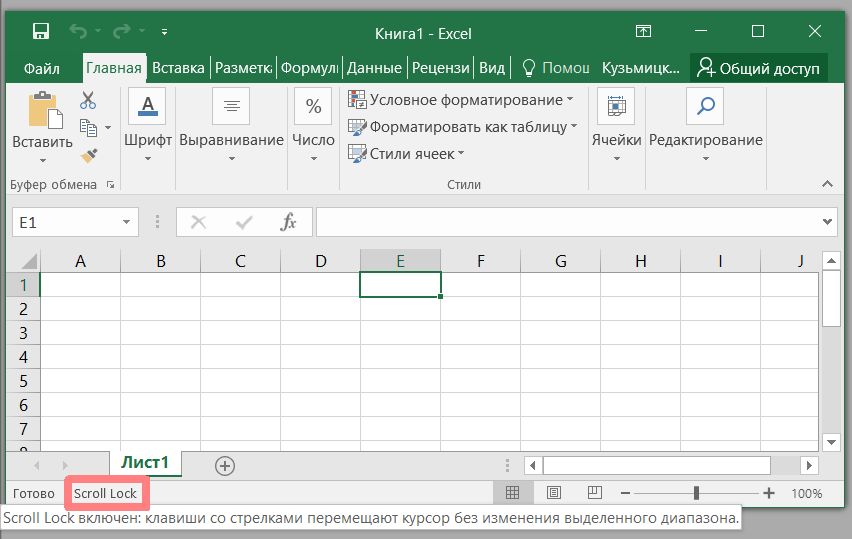Open Форматировать как таблицу menu
The image size is (852, 539).
pyautogui.click(x=462, y=127)
